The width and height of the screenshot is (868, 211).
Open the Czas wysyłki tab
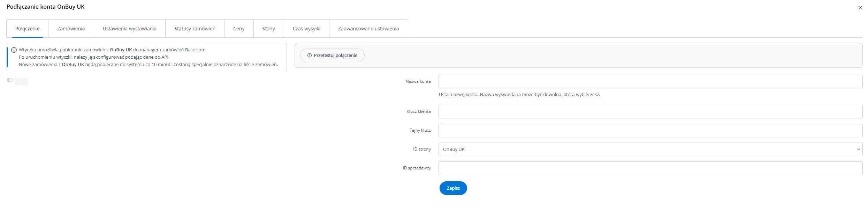pyautogui.click(x=306, y=29)
